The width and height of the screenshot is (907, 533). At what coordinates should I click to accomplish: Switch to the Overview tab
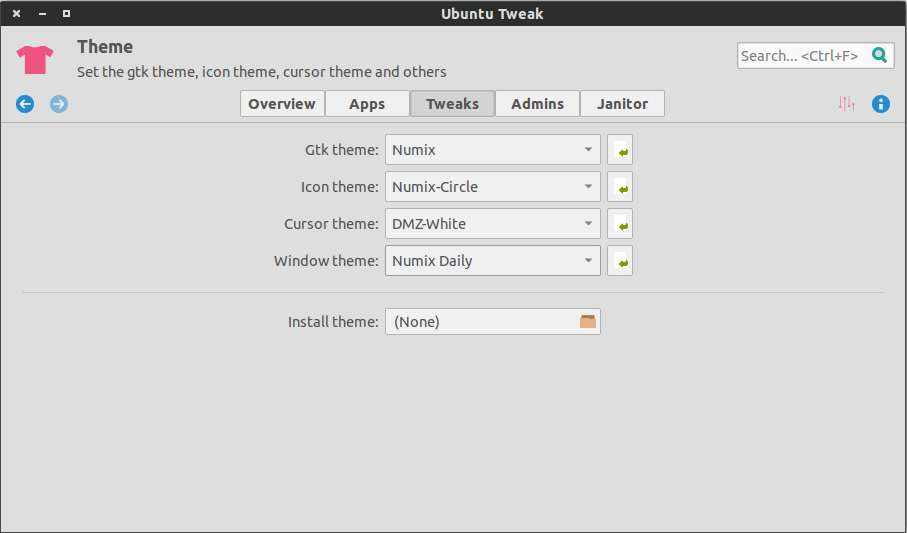282,104
